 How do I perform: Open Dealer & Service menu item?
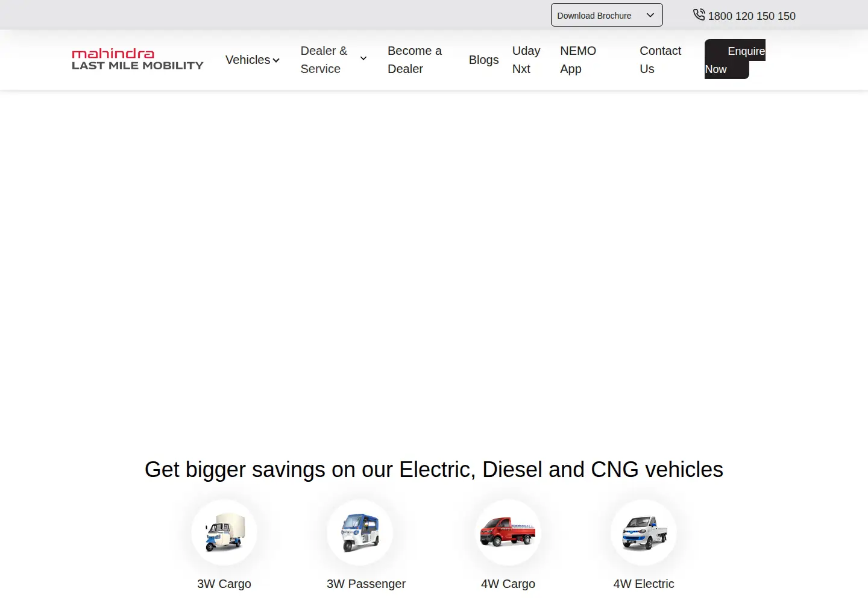pos(324,60)
